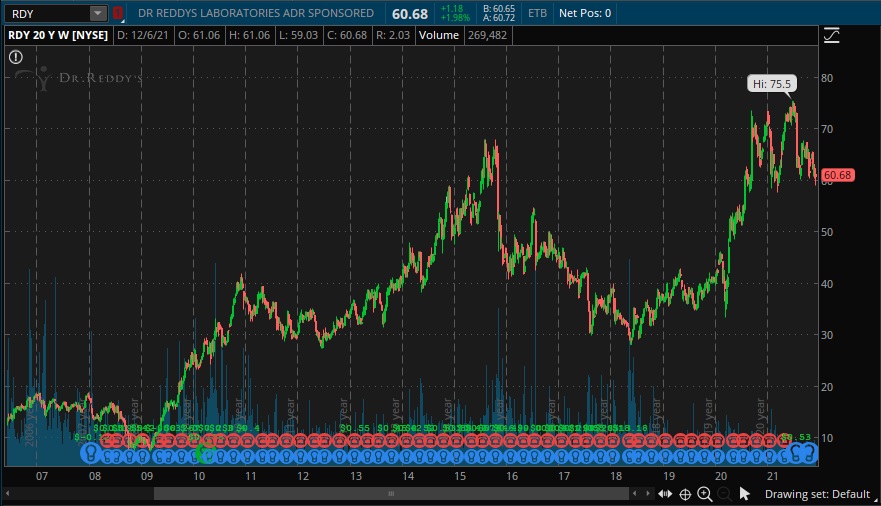
Task: Click the 50 price axis label
Action: point(827,232)
